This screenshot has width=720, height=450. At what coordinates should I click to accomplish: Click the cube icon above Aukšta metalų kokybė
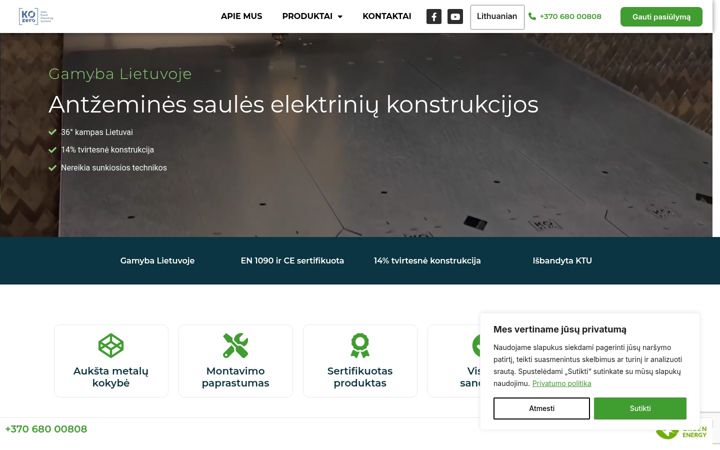(111, 345)
